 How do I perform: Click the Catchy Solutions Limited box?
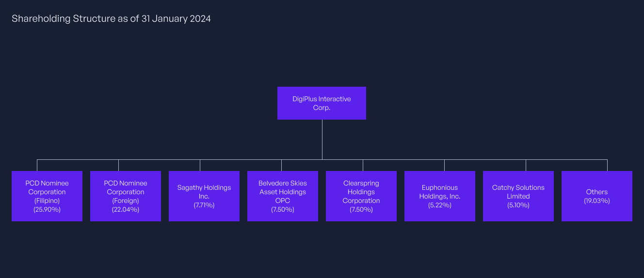pos(518,196)
